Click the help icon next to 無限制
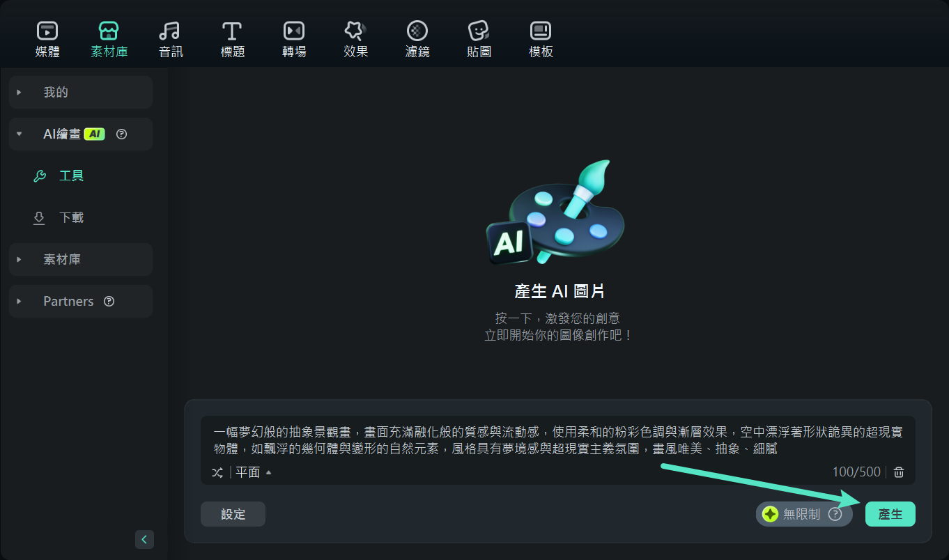949x560 pixels. 835,514
